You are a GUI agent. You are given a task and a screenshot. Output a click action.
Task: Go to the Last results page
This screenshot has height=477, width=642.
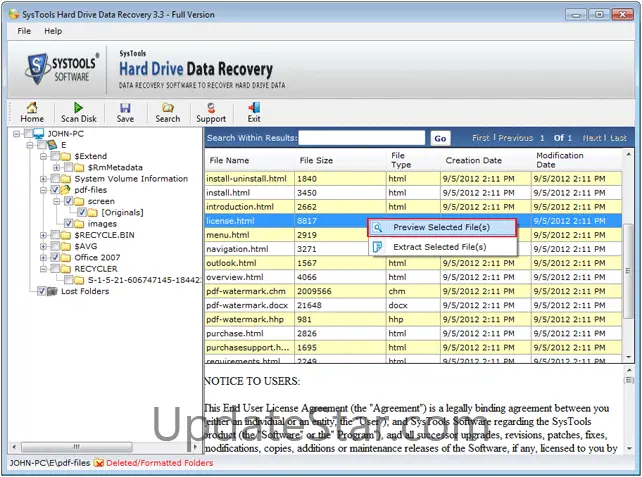[x=618, y=138]
